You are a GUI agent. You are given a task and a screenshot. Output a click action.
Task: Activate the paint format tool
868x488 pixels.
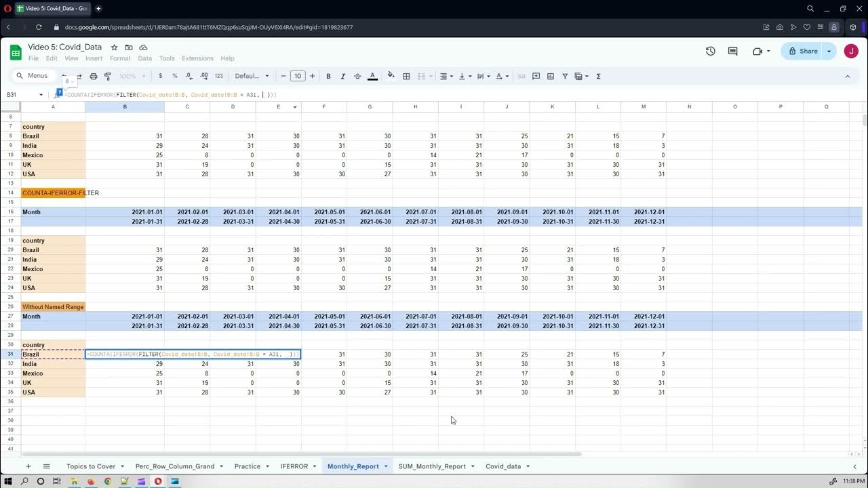(x=108, y=76)
